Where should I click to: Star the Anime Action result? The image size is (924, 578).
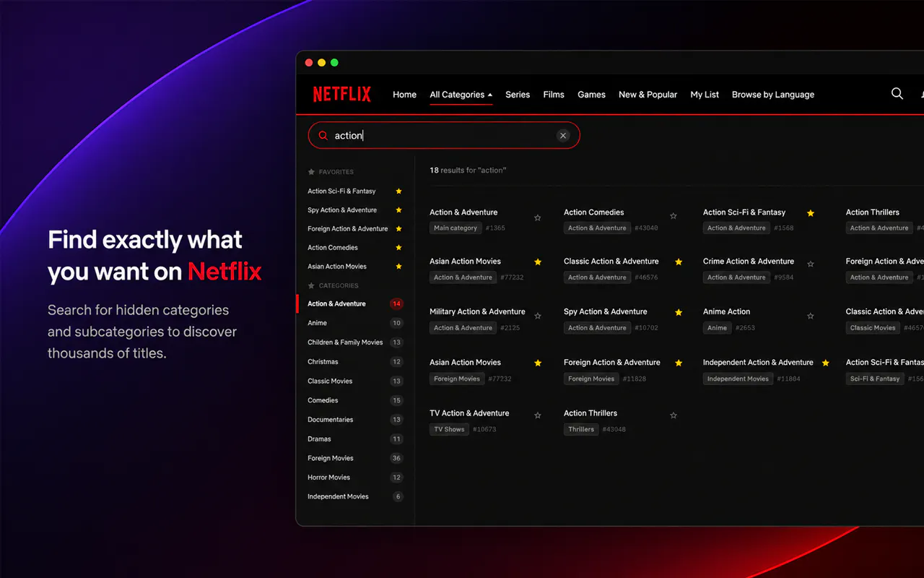click(811, 316)
